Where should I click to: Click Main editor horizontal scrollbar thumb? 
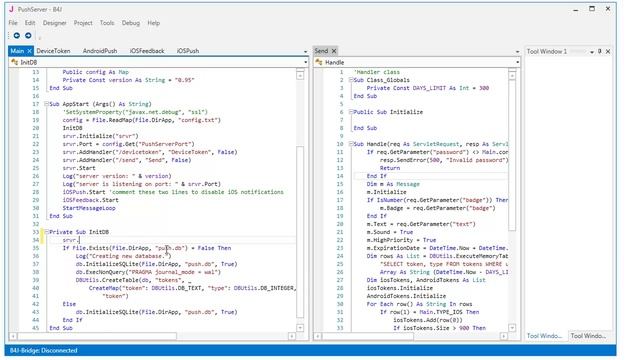pos(97,336)
